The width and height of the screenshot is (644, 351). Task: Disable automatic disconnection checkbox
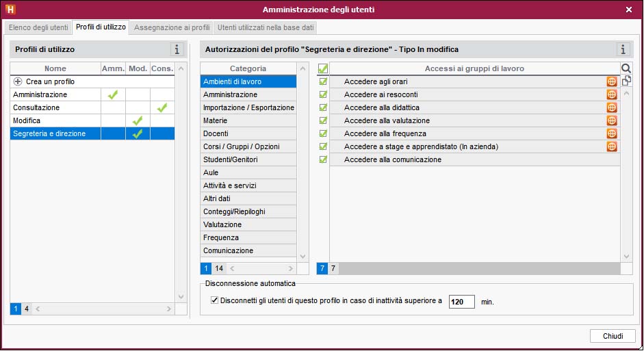pyautogui.click(x=215, y=300)
